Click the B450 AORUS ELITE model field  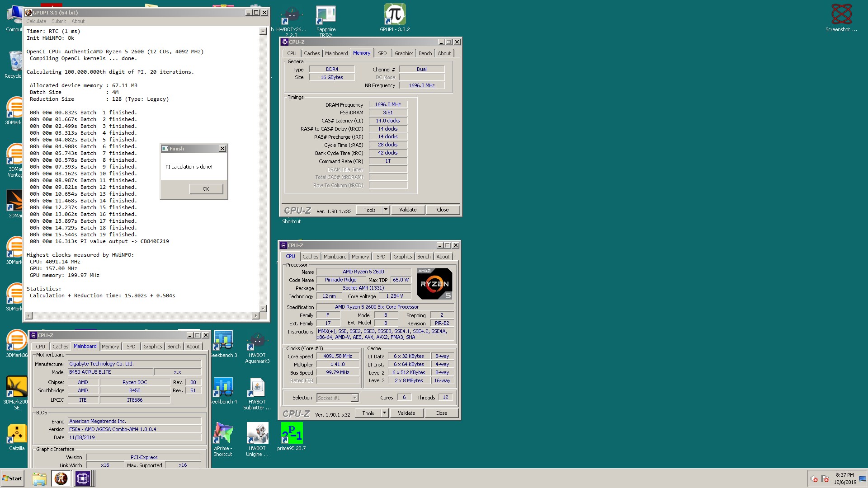(110, 372)
